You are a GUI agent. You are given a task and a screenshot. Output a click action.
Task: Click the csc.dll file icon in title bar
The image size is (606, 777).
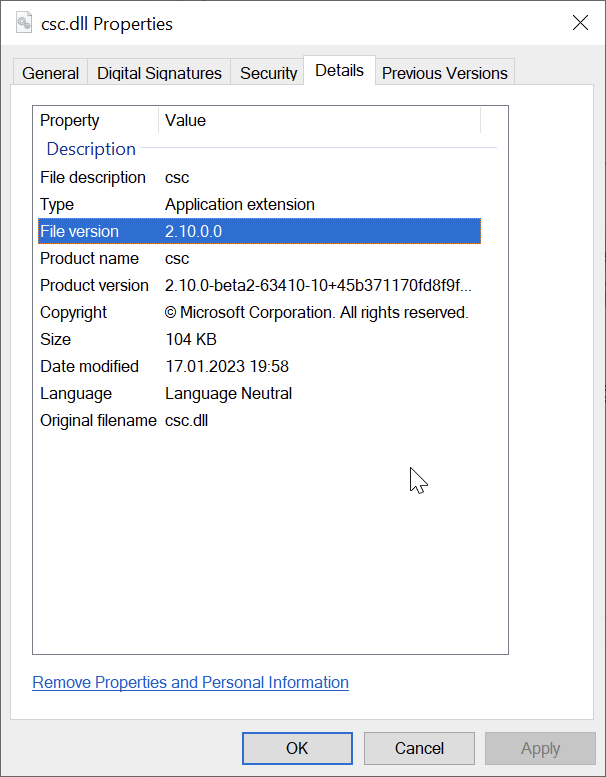(23, 23)
